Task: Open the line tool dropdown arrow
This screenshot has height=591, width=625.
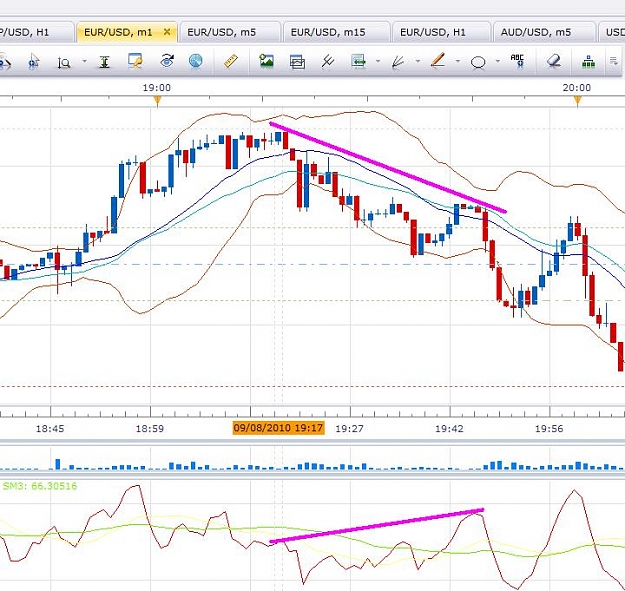Action: click(458, 61)
